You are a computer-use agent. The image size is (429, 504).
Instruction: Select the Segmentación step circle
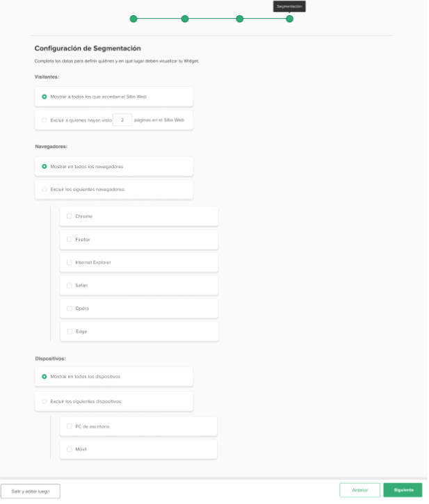[290, 19]
